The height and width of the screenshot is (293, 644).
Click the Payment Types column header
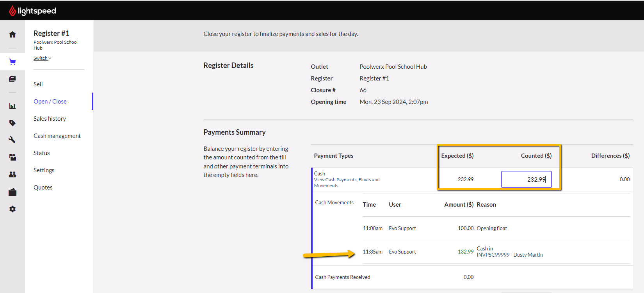(x=334, y=156)
